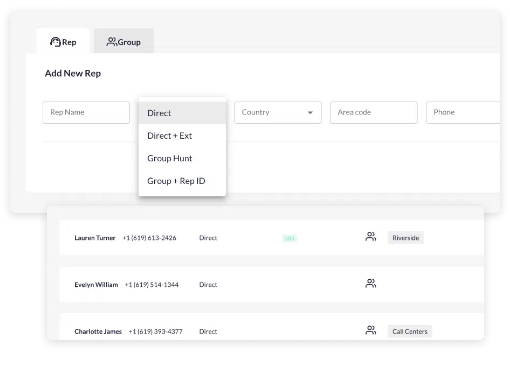Click group icon in Lauren Turner row
Image resolution: width=510 pixels, height=382 pixels.
pos(371,237)
